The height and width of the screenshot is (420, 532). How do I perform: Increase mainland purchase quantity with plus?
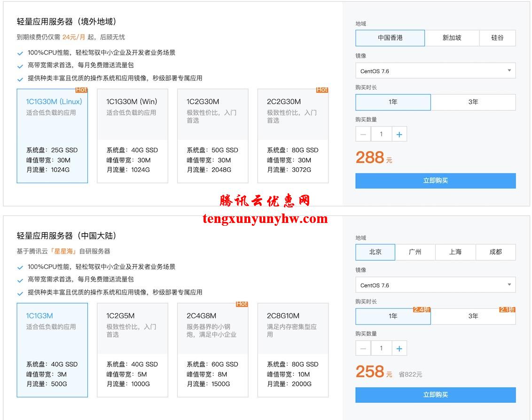(399, 349)
